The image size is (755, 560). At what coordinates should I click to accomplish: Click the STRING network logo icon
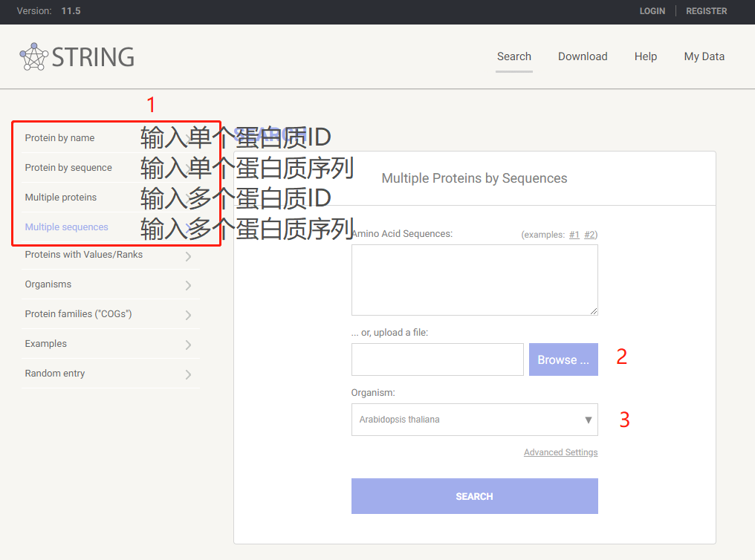(33, 57)
